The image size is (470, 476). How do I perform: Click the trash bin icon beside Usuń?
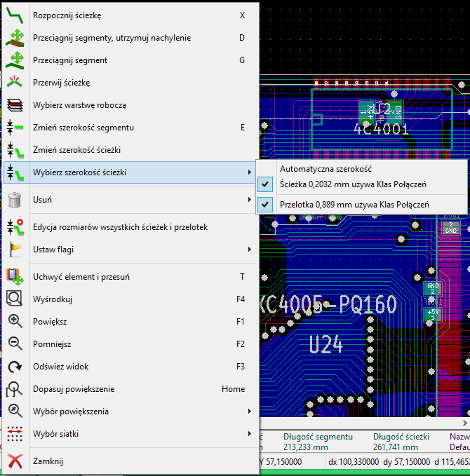[15, 200]
